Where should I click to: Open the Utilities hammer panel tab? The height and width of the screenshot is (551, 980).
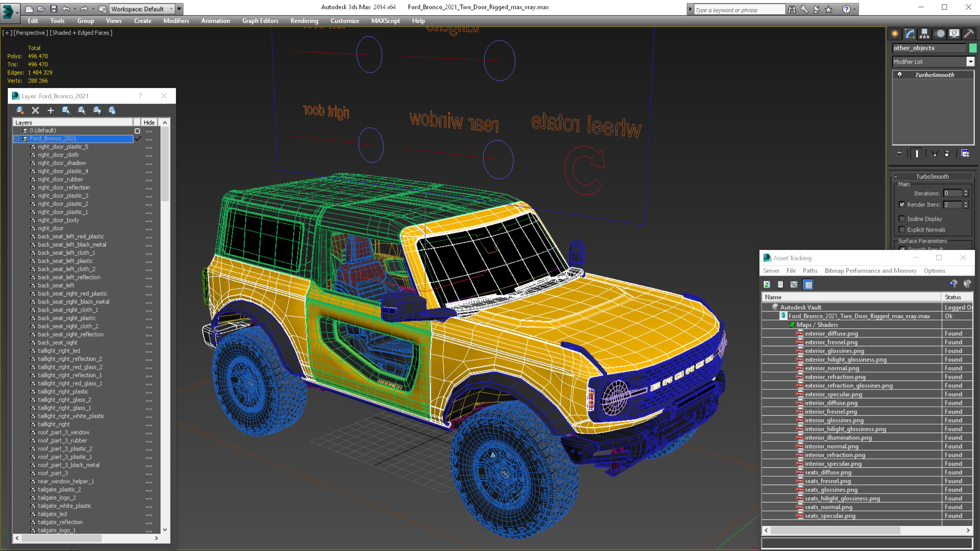[x=969, y=34]
